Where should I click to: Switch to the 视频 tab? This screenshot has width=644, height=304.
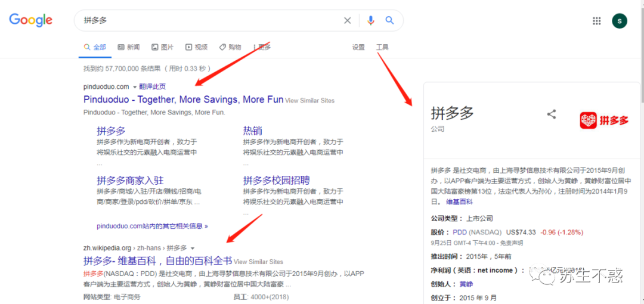pos(196,47)
